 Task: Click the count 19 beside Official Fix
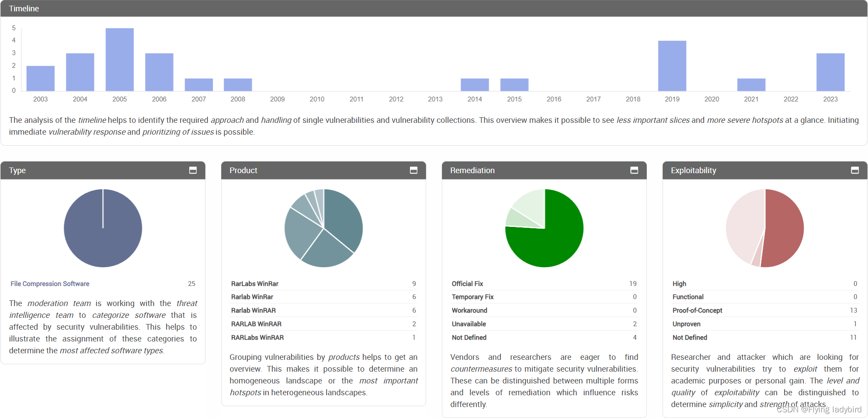[x=633, y=284]
